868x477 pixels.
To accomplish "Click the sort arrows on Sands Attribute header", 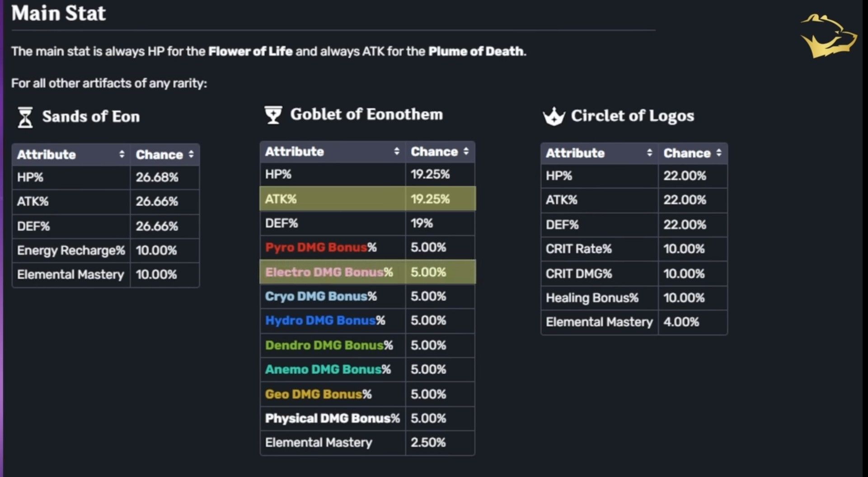I will 122,154.
